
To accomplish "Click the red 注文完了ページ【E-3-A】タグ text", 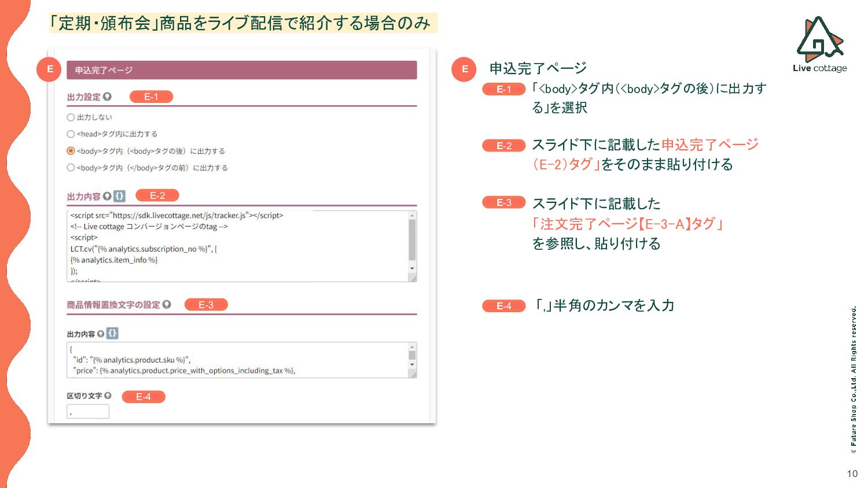I will pos(628,224).
